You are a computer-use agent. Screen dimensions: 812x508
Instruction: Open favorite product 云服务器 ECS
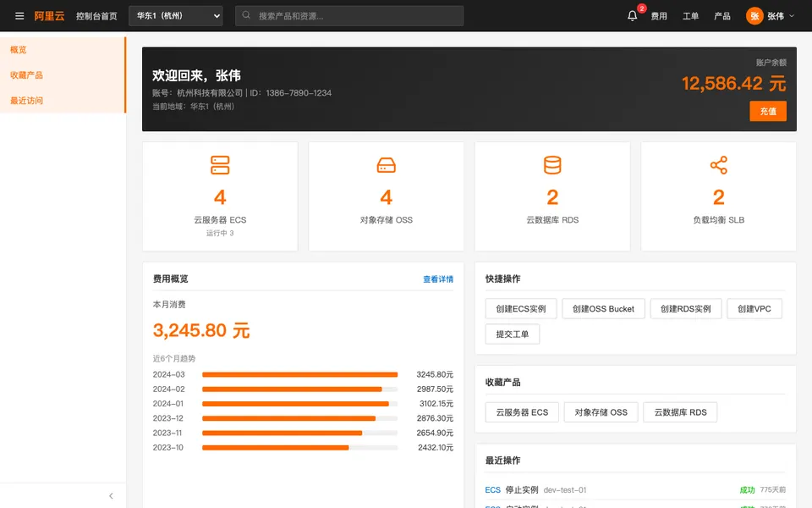pyautogui.click(x=522, y=412)
